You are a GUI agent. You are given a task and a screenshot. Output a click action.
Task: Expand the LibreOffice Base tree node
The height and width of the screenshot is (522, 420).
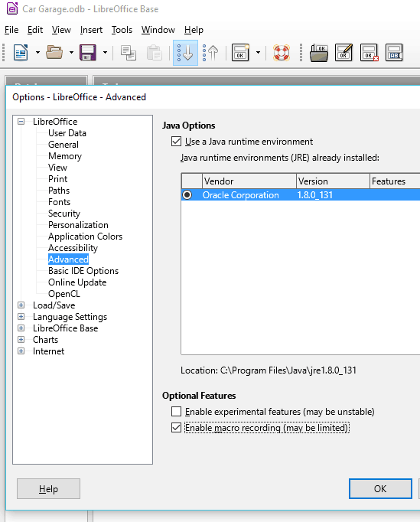[21, 328]
